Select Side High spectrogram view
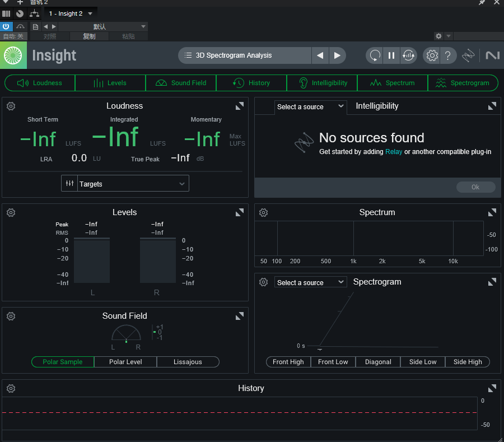504x442 pixels. point(468,362)
